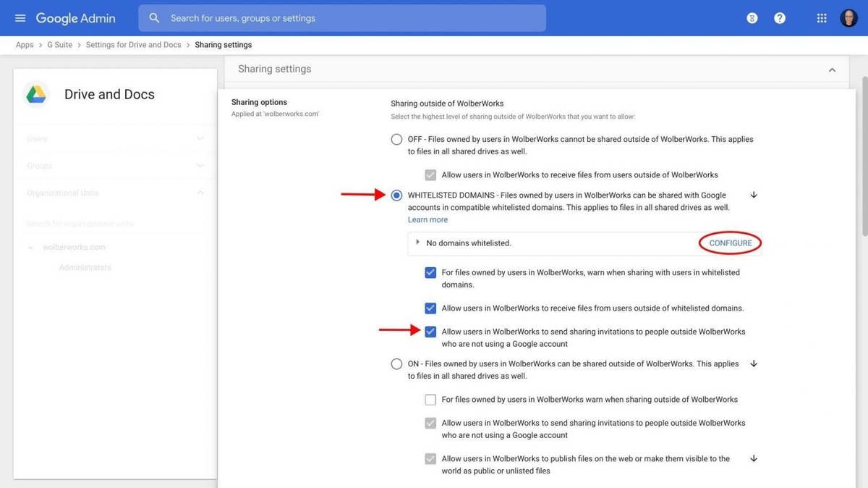This screenshot has height=488, width=868.
Task: Collapse the Sharing settings section chevron
Action: tap(831, 69)
